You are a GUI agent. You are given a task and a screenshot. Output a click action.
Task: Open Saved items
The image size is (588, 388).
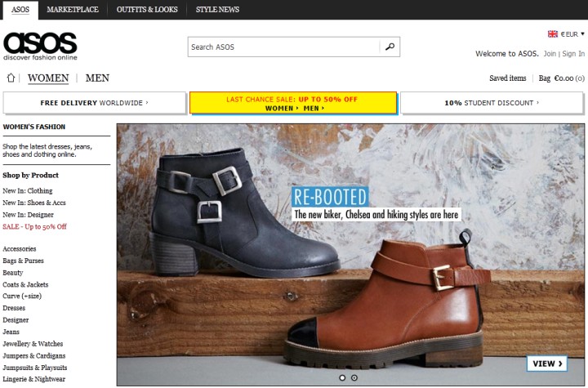(x=507, y=78)
